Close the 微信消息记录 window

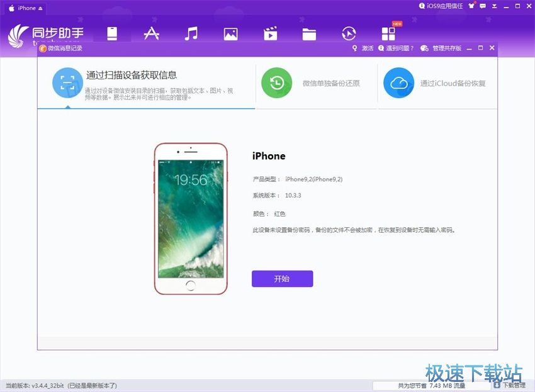pos(492,48)
